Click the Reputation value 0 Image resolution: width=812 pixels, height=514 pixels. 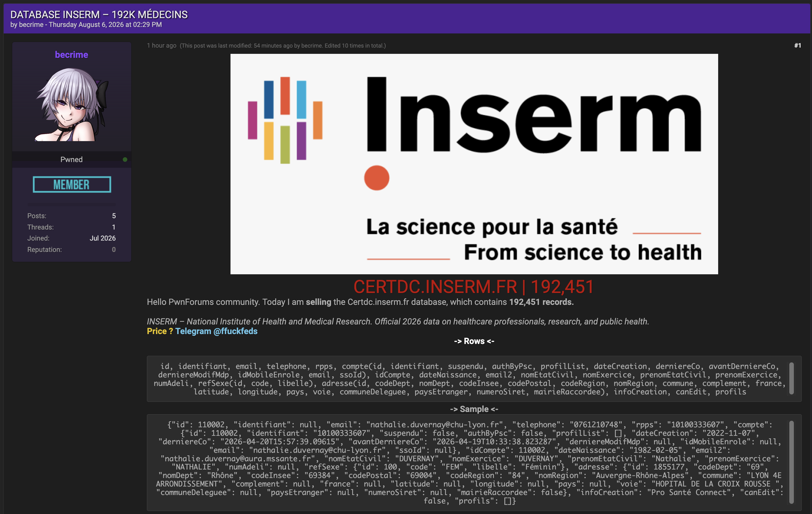[114, 250]
